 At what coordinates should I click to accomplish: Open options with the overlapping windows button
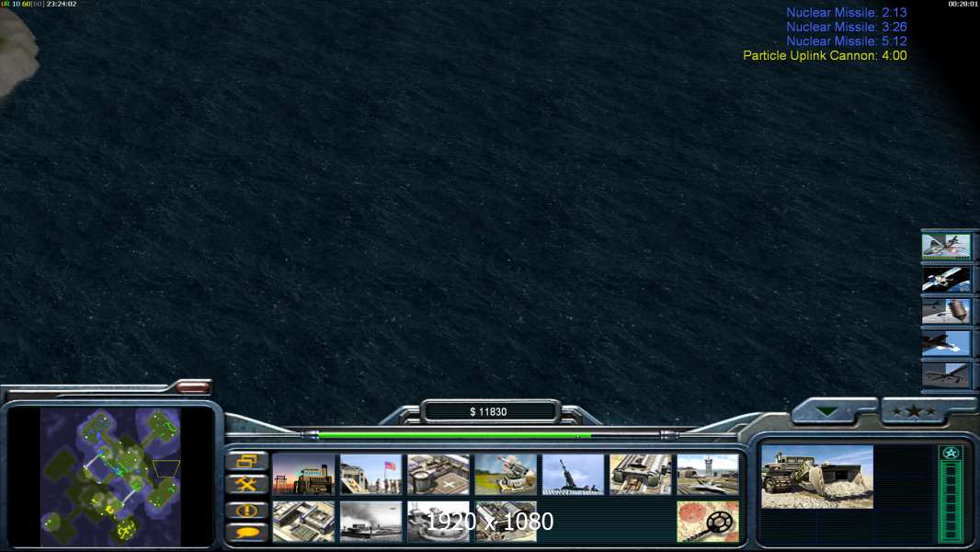click(x=247, y=462)
